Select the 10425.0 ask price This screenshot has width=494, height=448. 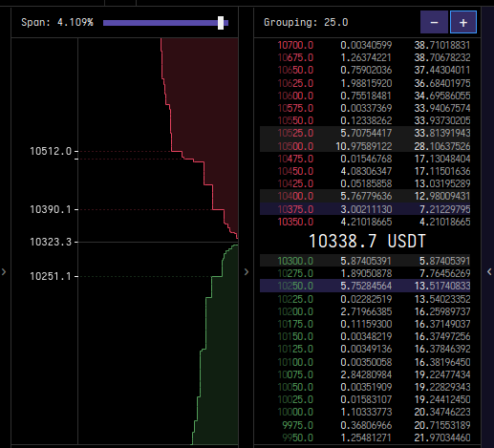pyautogui.click(x=295, y=183)
